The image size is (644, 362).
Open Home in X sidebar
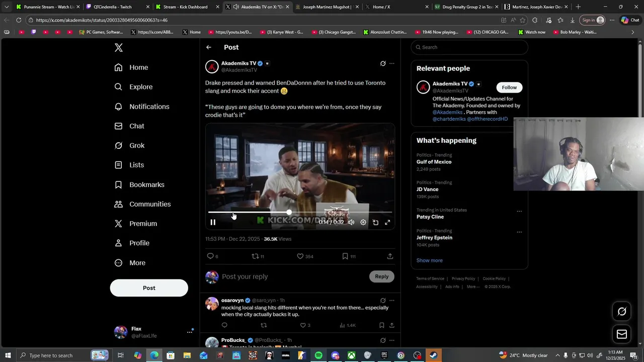[131, 67]
